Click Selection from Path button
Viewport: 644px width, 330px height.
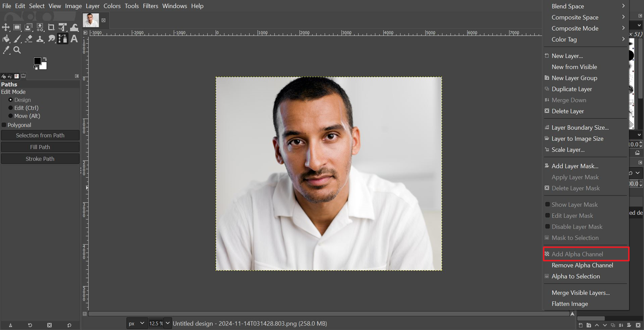coord(40,135)
